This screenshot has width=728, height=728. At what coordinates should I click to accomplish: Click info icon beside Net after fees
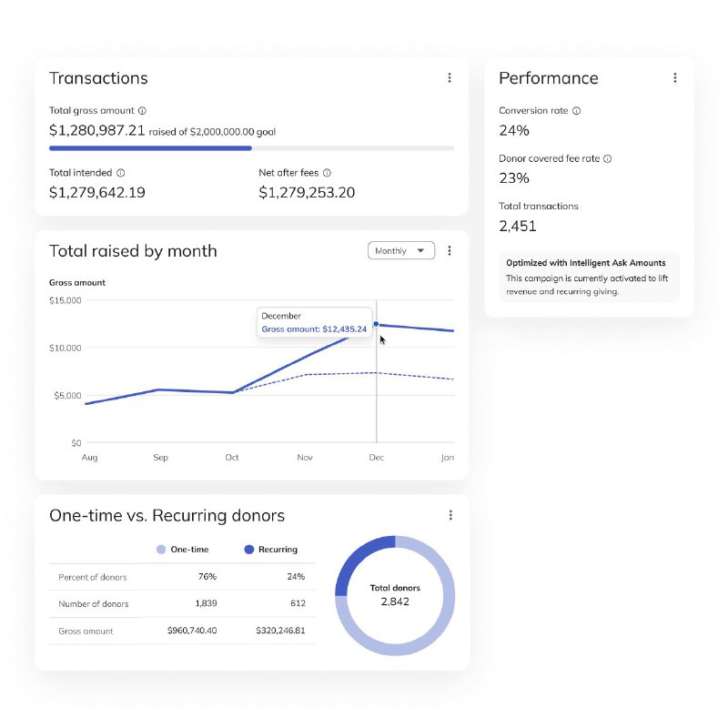327,172
